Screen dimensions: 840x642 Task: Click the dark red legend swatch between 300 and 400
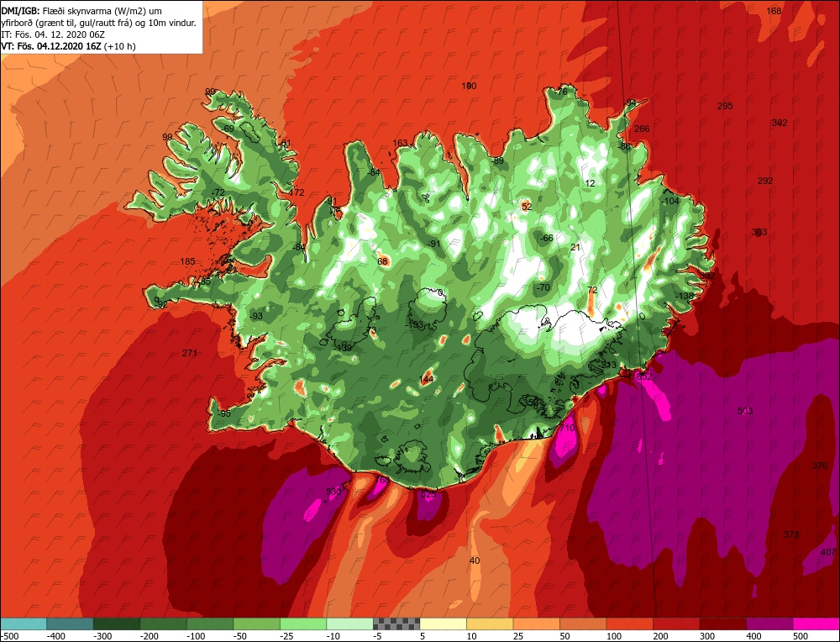(x=723, y=624)
